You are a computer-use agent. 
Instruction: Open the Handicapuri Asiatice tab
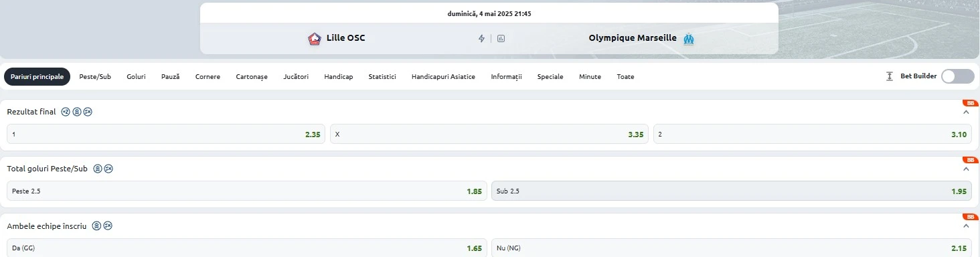[x=443, y=77]
